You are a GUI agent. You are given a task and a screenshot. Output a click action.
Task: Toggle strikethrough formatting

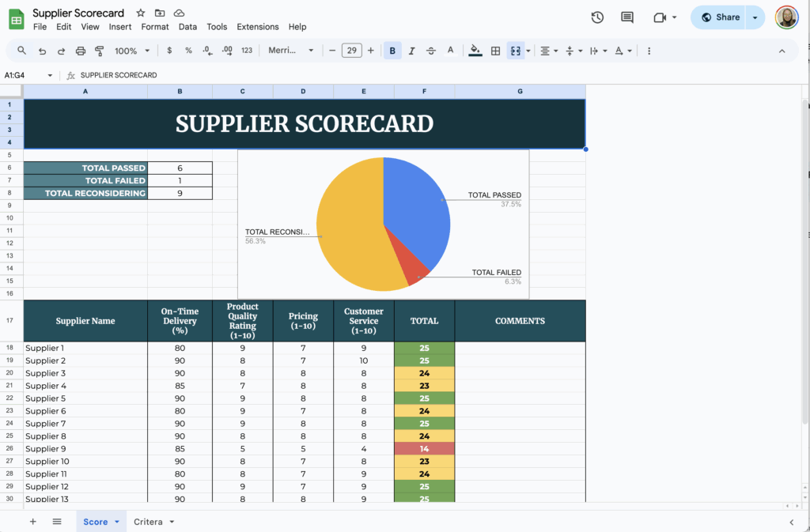pos(430,50)
